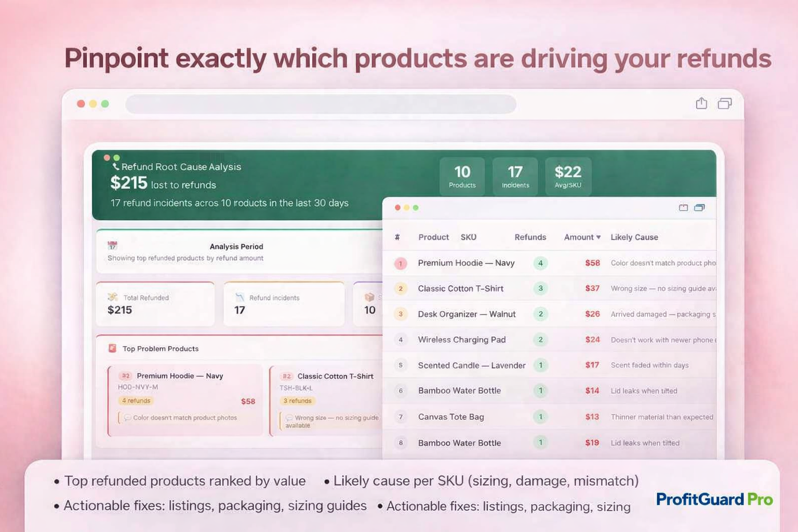Click the HOD-NVY-M SKU on the hoodie card
Image resolution: width=798 pixels, height=532 pixels.
(x=138, y=387)
